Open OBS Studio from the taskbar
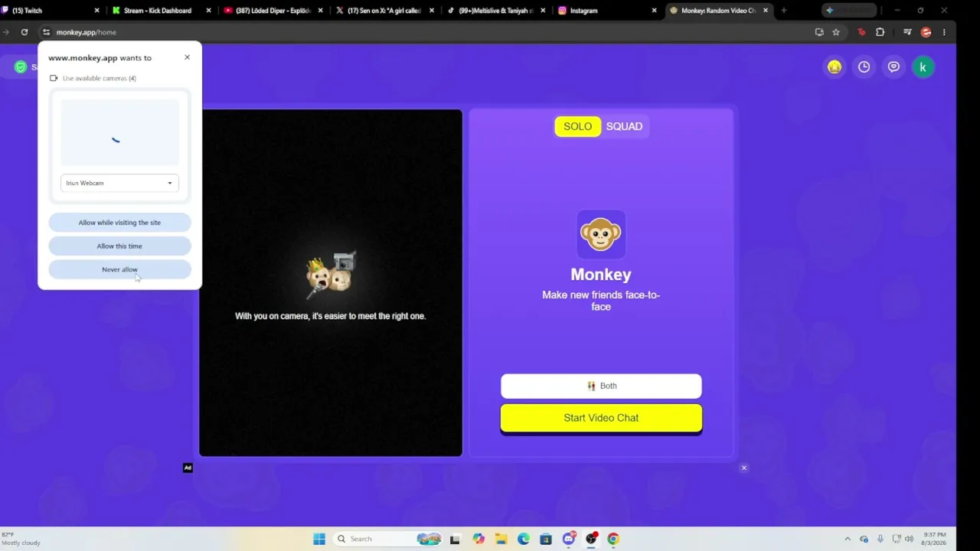The image size is (980, 551). (591, 539)
